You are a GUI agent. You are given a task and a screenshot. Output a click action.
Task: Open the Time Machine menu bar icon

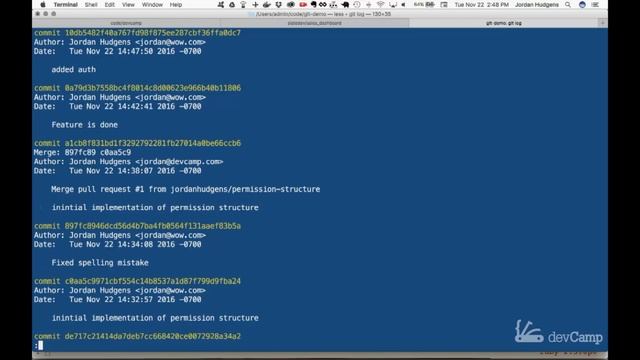[x=357, y=4]
